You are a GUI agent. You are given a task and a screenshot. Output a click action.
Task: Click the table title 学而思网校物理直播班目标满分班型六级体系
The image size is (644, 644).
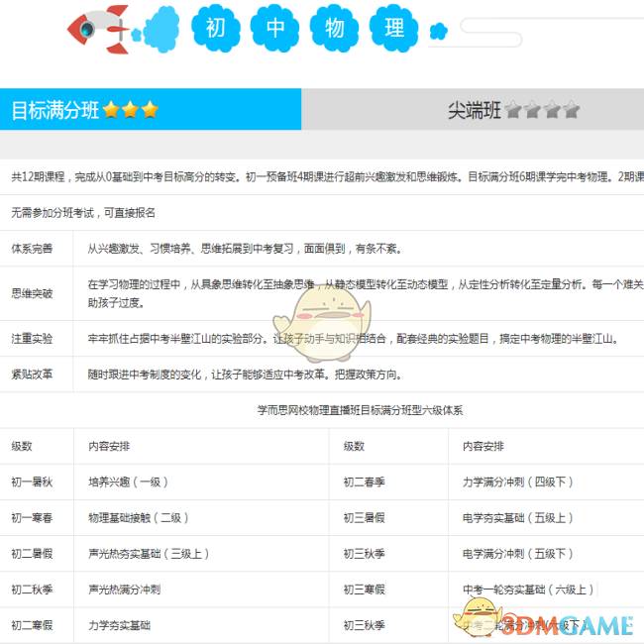click(x=361, y=410)
